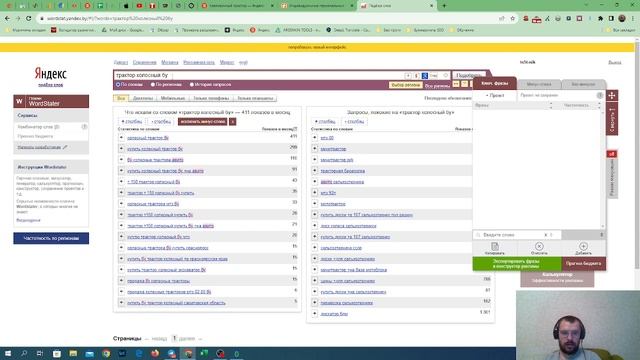Switch to the 'Только планшеты' tab
The width and height of the screenshot is (640, 360).
pyautogui.click(x=255, y=98)
